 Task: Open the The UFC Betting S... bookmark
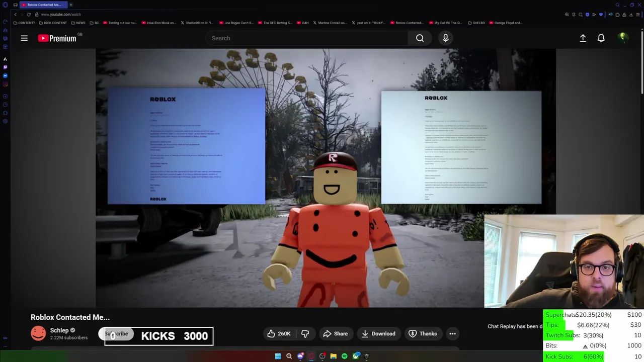pos(275,23)
